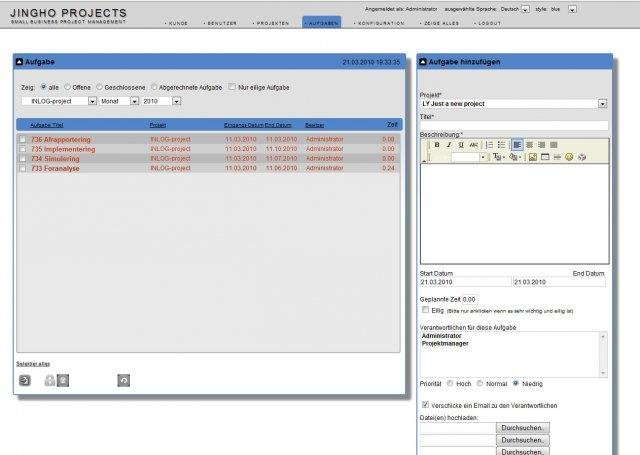640x455 pixels.
Task: Select the 'Geschlossene' filter radio button
Action: point(99,87)
